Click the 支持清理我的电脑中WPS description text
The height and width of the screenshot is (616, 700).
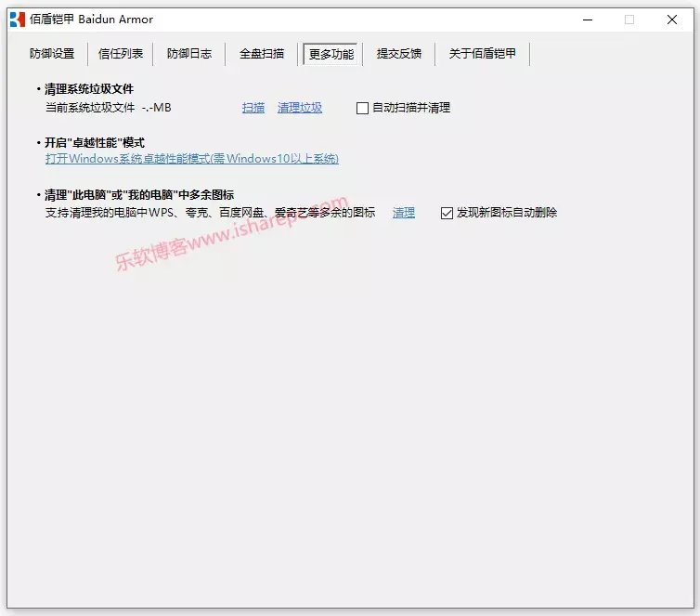(x=210, y=213)
